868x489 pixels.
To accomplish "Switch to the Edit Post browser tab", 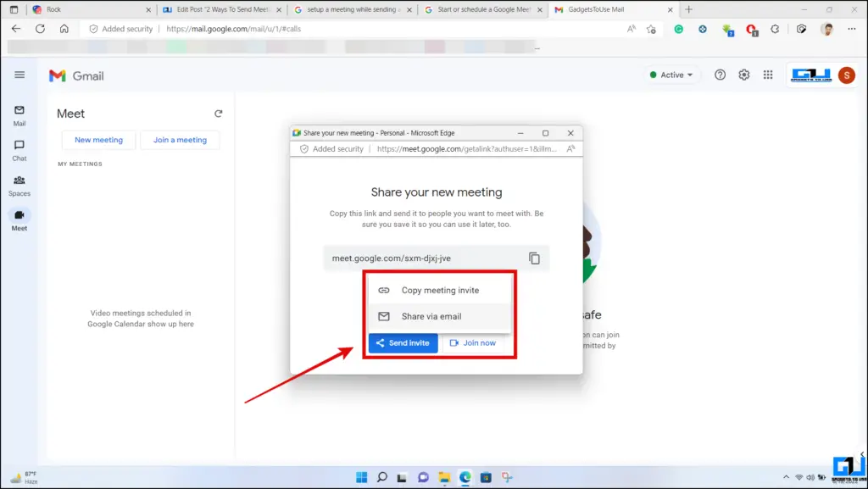I will 222,9.
